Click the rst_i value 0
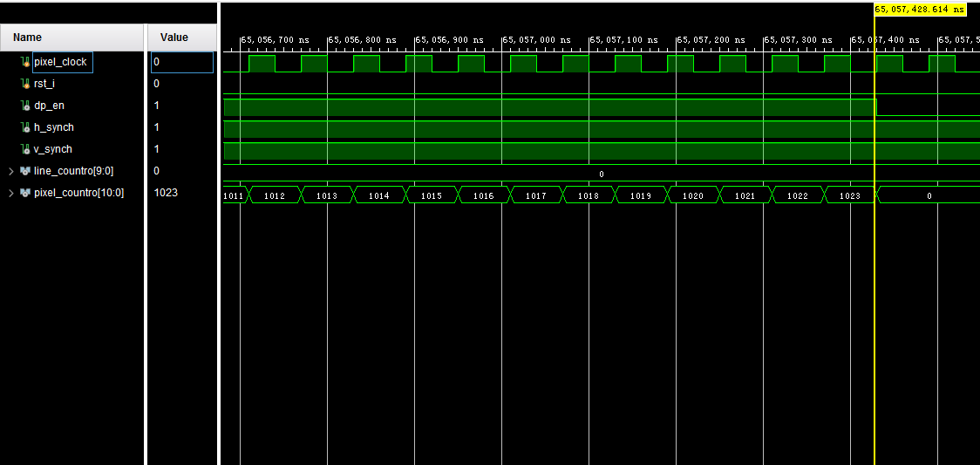 156,84
